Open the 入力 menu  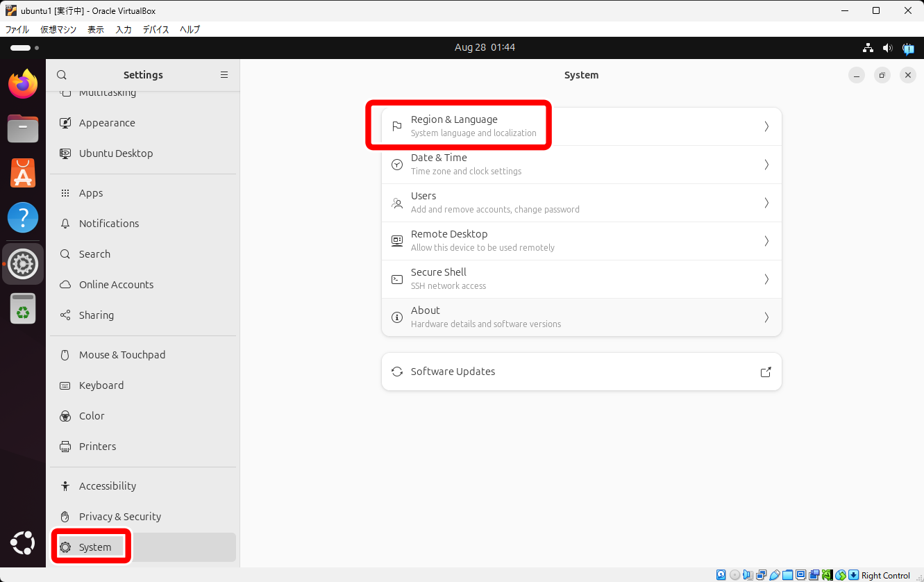pyautogui.click(x=124, y=30)
